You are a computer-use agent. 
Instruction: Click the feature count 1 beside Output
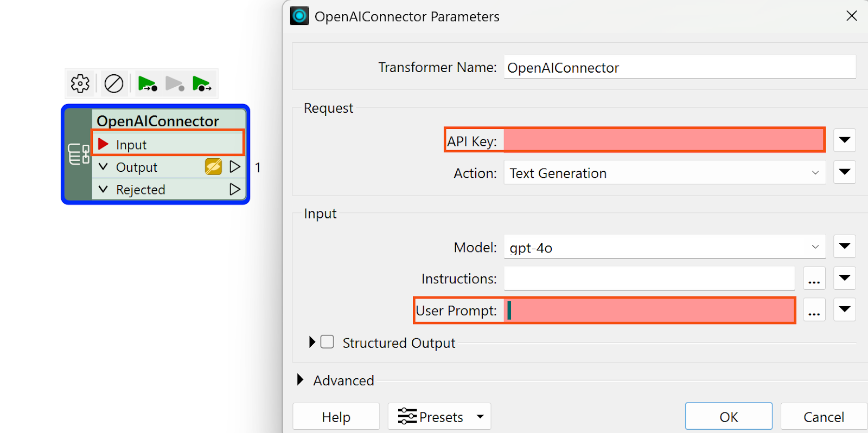pos(258,167)
